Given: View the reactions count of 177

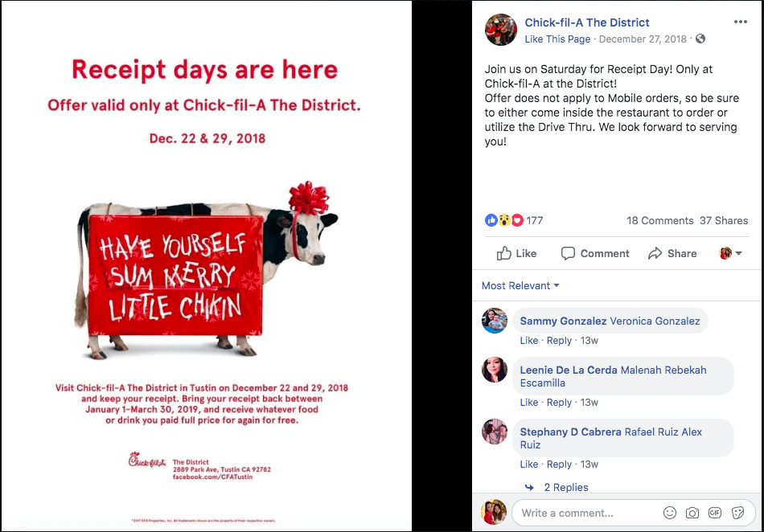Looking at the screenshot, I should point(535,220).
